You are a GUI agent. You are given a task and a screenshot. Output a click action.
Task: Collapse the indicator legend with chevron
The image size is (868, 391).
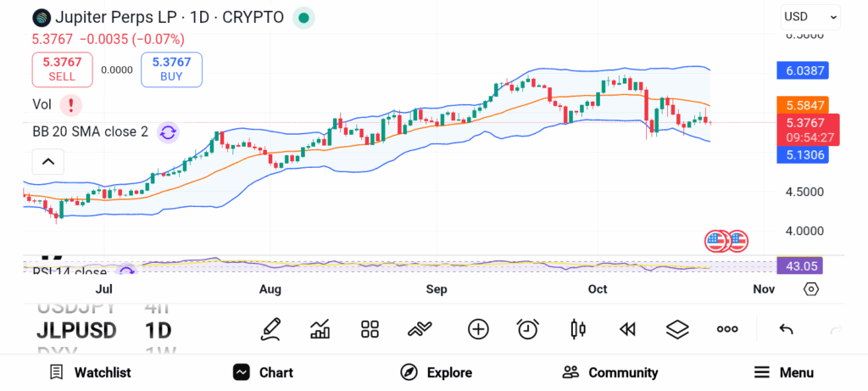pos(48,161)
